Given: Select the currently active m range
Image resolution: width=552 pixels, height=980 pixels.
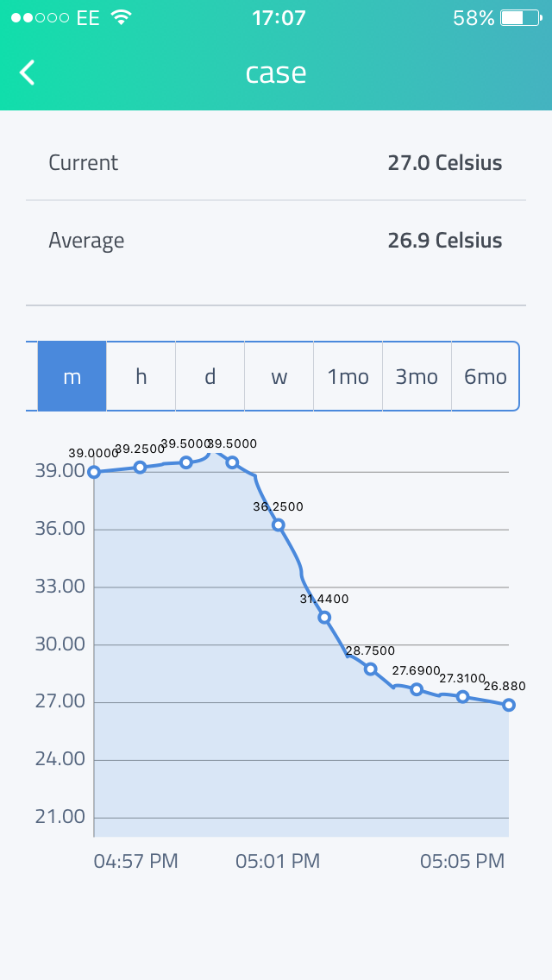Looking at the screenshot, I should [72, 376].
